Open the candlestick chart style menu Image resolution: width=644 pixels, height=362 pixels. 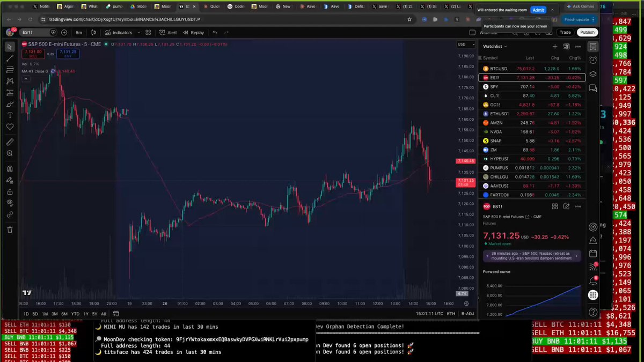(94, 32)
